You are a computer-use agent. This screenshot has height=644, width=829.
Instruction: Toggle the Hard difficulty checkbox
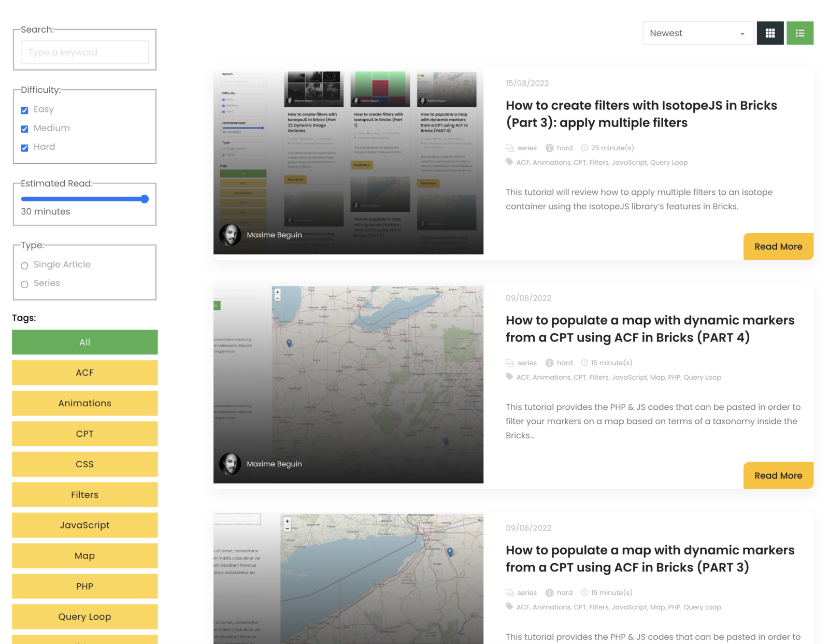point(24,148)
